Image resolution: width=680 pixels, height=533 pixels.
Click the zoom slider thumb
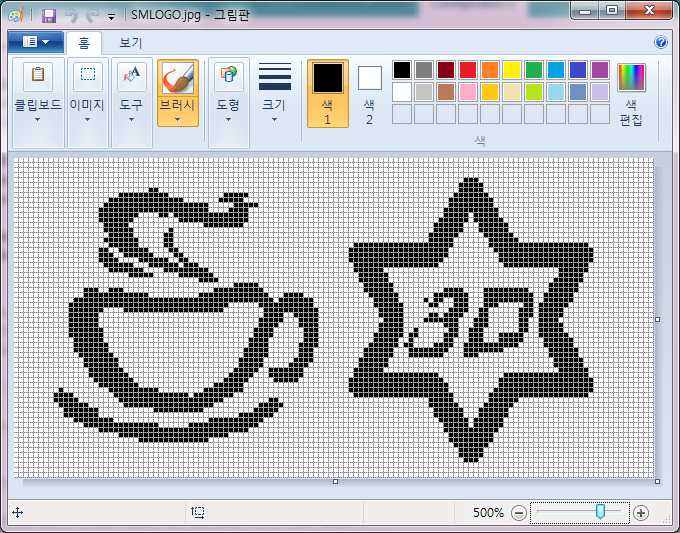[x=600, y=512]
